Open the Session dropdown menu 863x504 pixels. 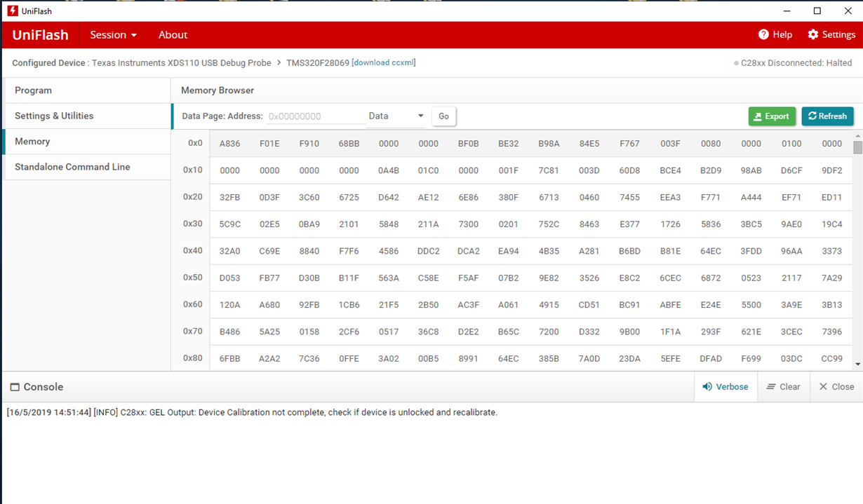[113, 34]
